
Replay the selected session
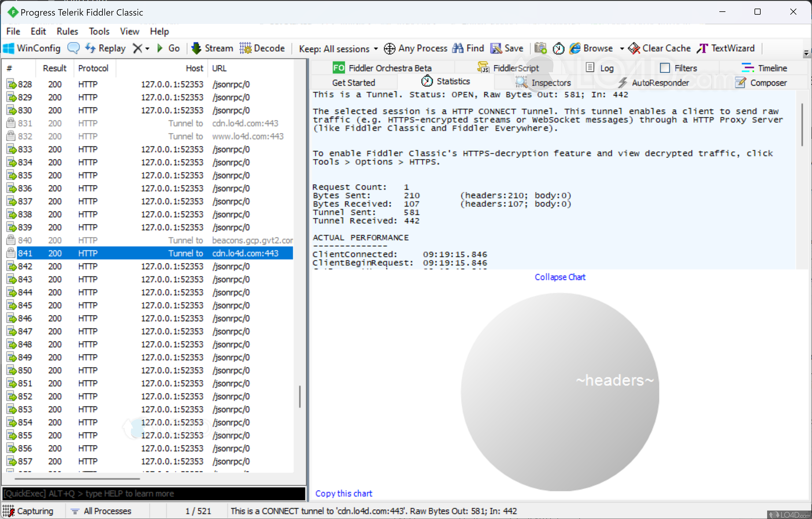(x=105, y=49)
